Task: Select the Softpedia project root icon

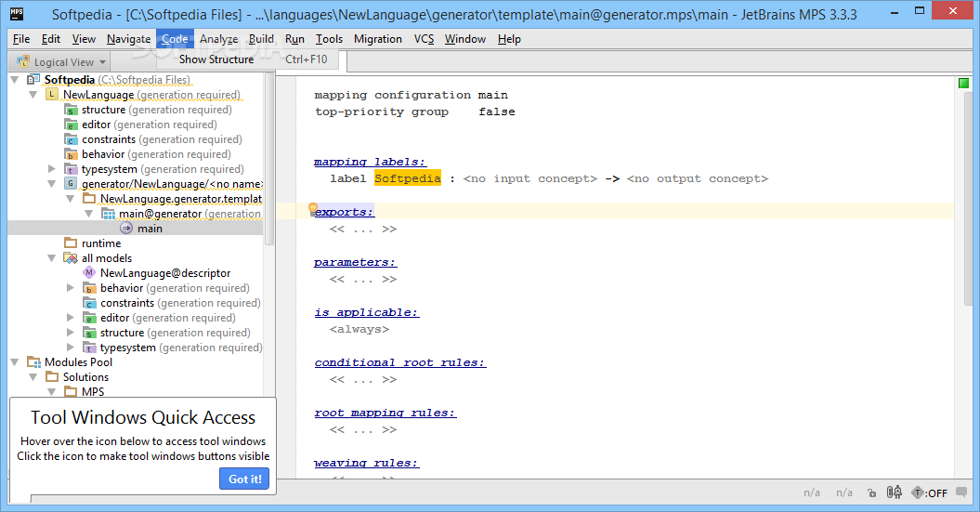Action: pos(33,80)
